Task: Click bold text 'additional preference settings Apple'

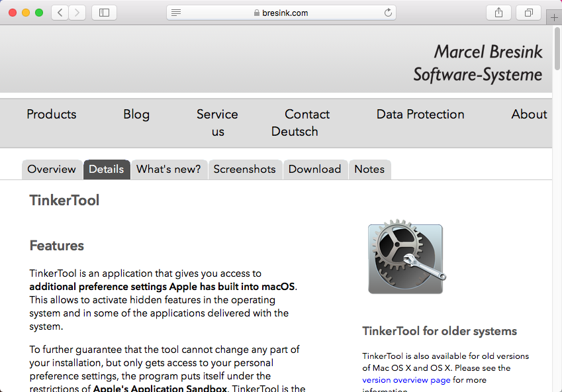Action: pyautogui.click(x=113, y=287)
